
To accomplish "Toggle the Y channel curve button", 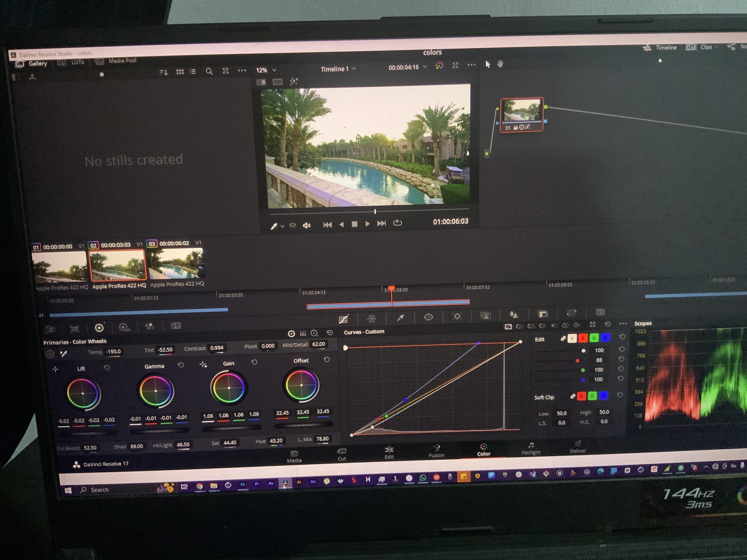I will (572, 338).
